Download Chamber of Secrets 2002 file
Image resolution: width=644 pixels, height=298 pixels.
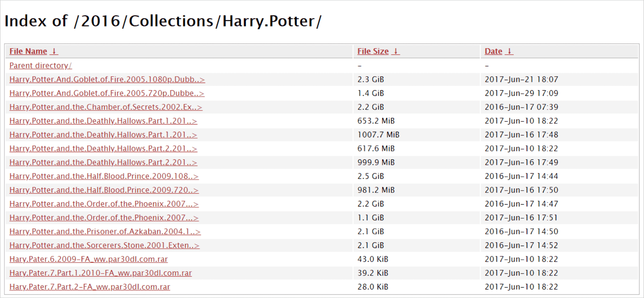106,107
